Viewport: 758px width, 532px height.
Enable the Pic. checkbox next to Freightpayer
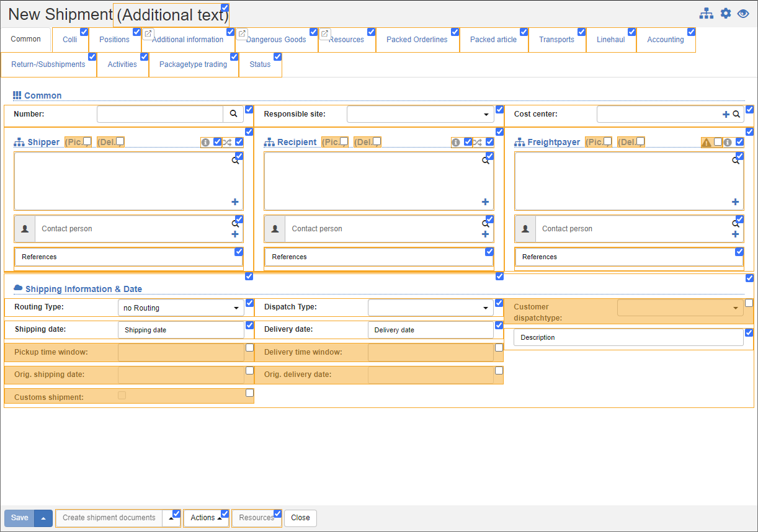point(609,141)
